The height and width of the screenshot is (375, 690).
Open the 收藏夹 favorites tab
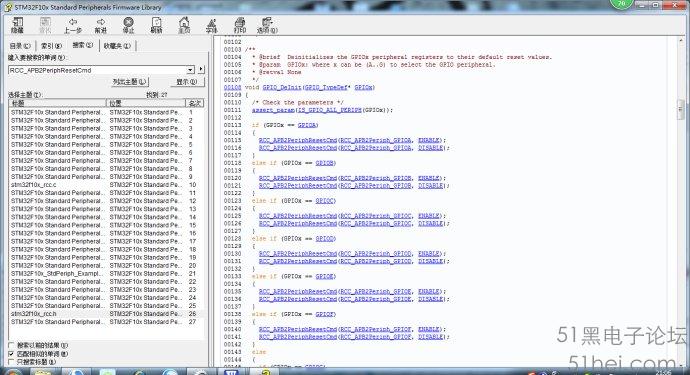117,46
